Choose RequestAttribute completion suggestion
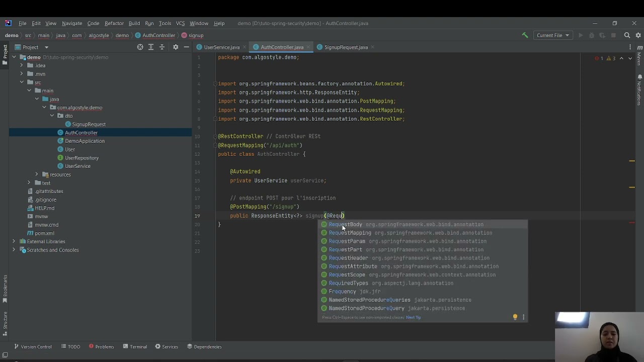This screenshot has width=644, height=362. click(423, 266)
